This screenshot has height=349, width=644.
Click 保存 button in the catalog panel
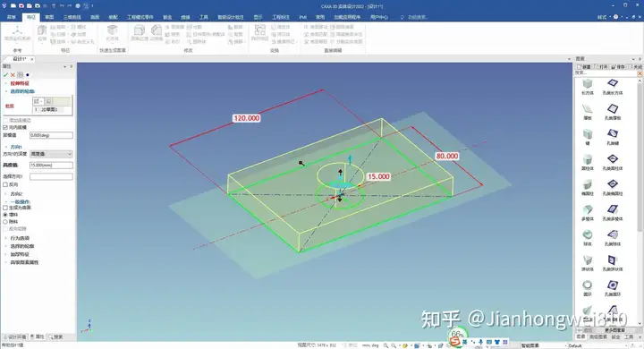click(617, 66)
